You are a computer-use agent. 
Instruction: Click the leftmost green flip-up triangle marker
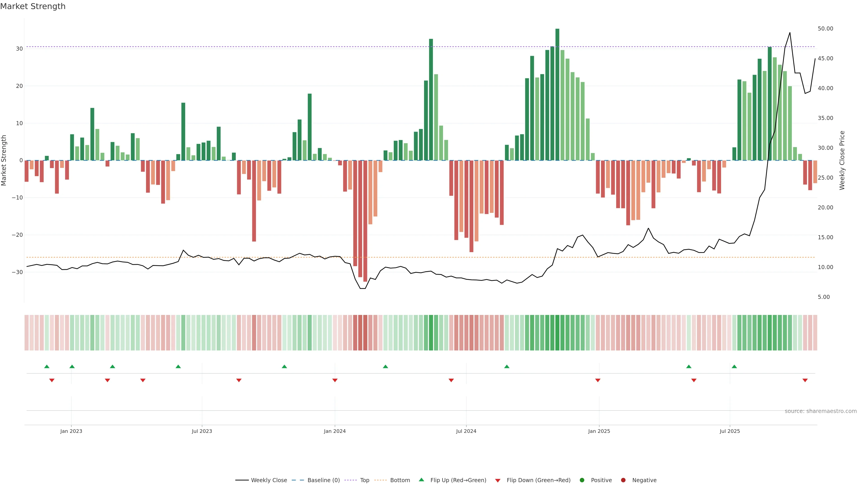pos(47,366)
